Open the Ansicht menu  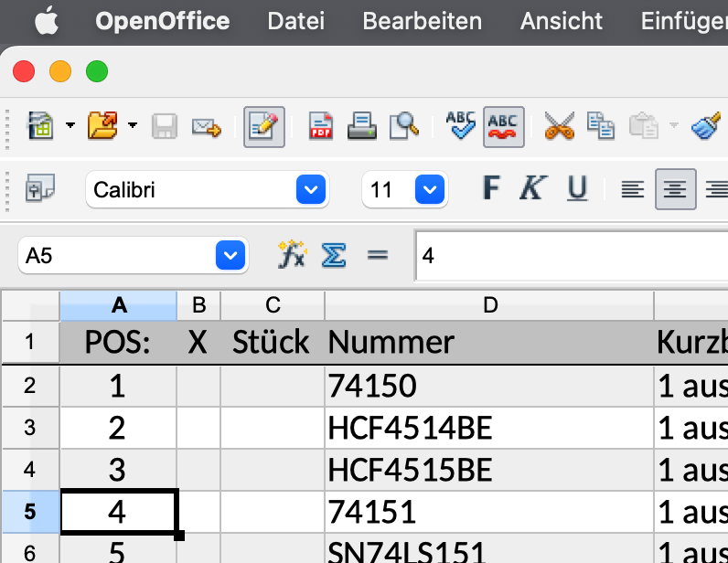click(x=562, y=21)
